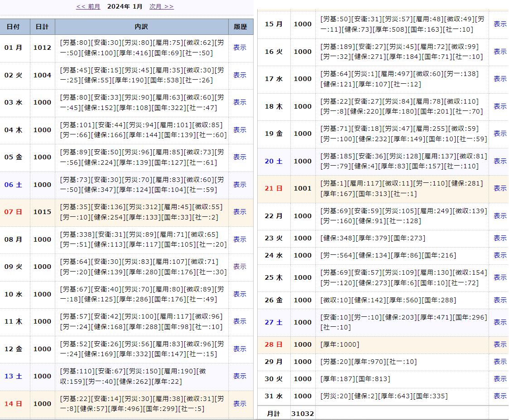Show history for 29 月 row
This screenshot has height=420, width=509.
click(500, 362)
